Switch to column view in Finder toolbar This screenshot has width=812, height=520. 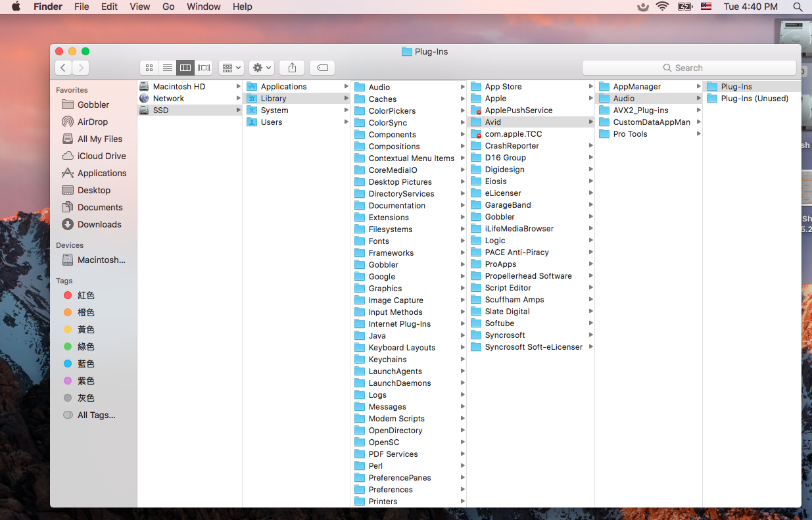[185, 68]
